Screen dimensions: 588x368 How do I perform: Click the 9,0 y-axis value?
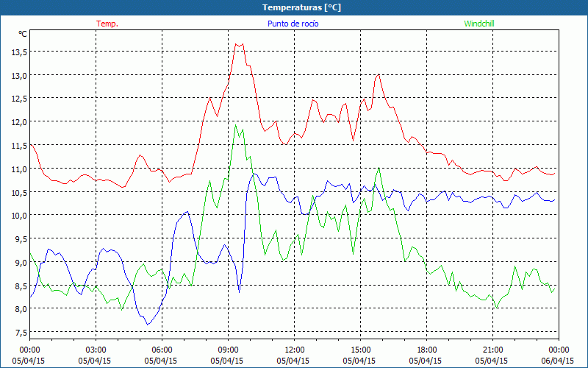(x=21, y=263)
